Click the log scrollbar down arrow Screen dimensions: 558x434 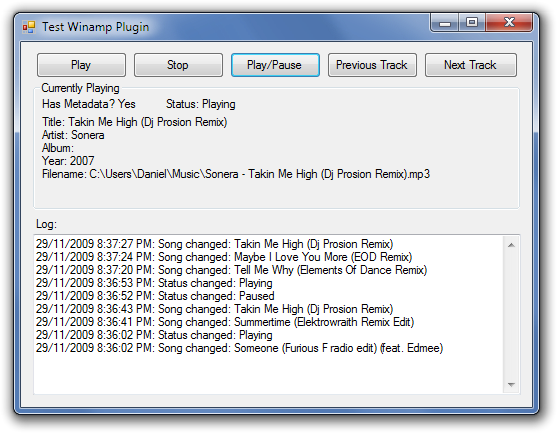click(x=511, y=385)
